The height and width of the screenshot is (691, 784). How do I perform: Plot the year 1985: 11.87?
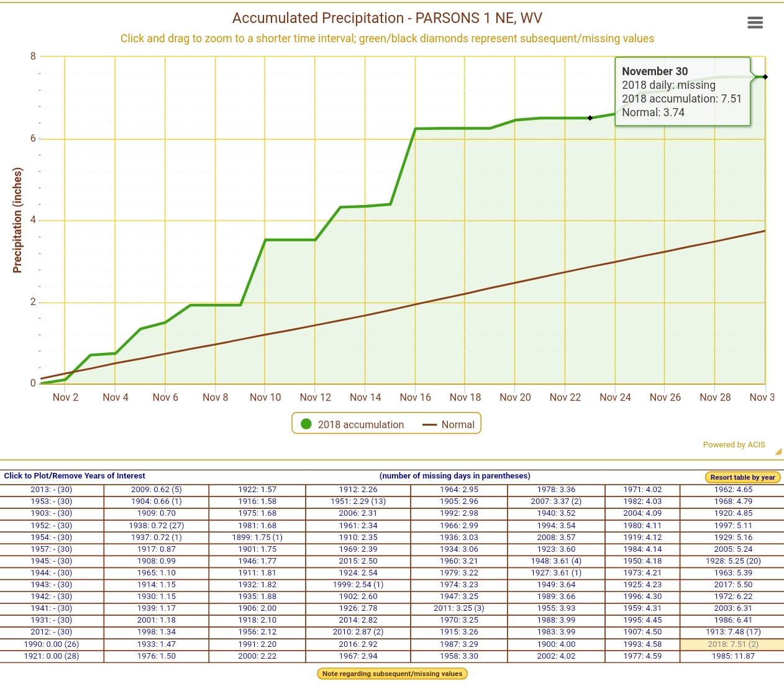tap(733, 656)
